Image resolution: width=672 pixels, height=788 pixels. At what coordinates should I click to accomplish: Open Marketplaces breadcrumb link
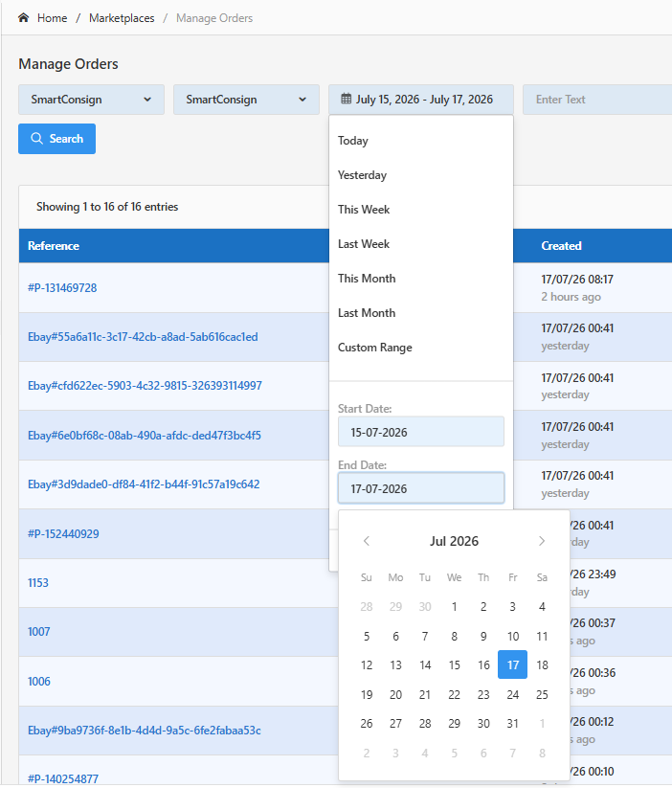pos(122,18)
